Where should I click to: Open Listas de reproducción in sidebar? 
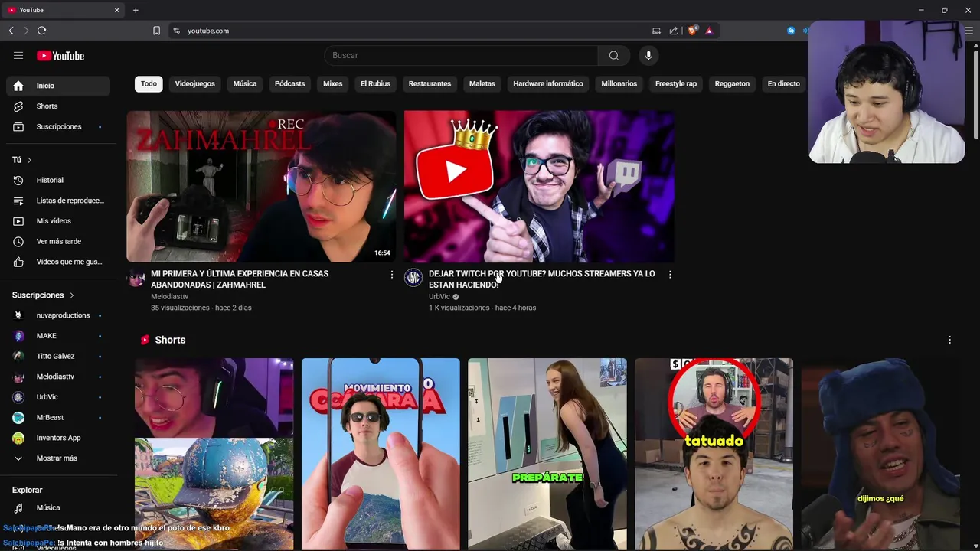pyautogui.click(x=58, y=201)
